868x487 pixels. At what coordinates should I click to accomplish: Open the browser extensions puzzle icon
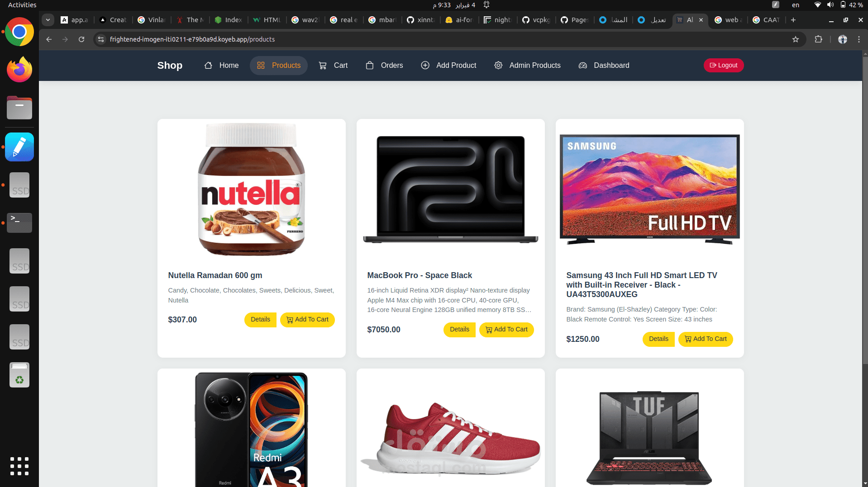tap(818, 39)
